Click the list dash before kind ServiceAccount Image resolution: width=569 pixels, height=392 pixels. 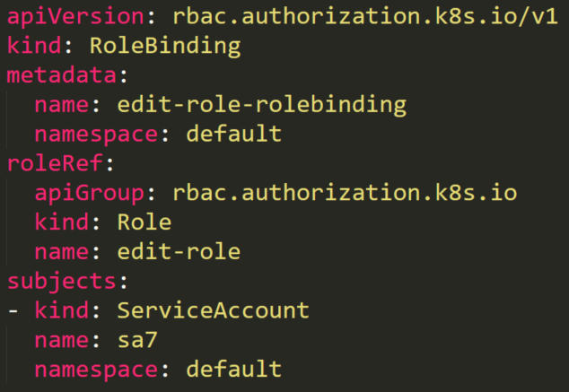[x=13, y=311]
